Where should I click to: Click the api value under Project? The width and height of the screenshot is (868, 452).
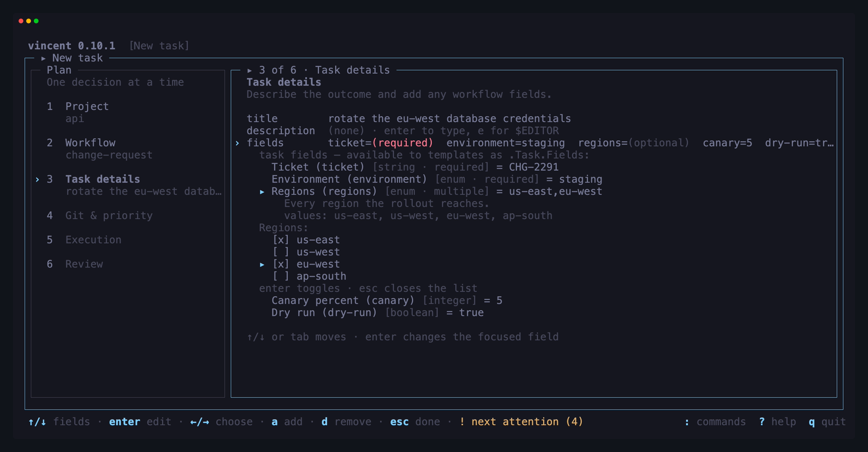pos(75,119)
